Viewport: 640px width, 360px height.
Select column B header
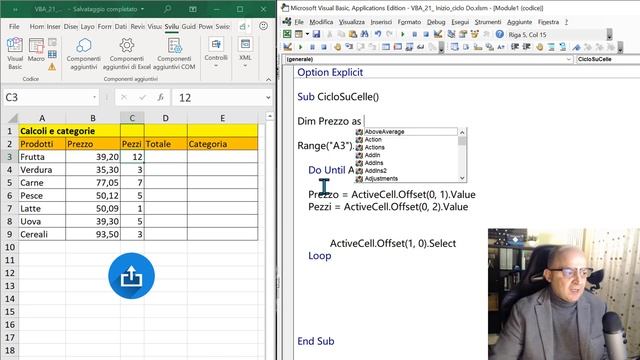(x=93, y=118)
